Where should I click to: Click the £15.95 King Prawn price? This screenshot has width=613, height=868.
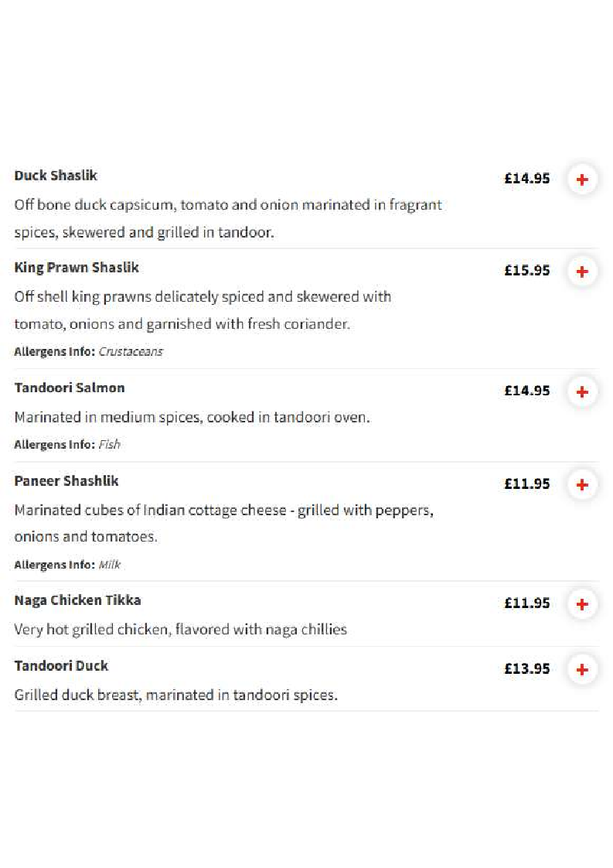pos(526,270)
